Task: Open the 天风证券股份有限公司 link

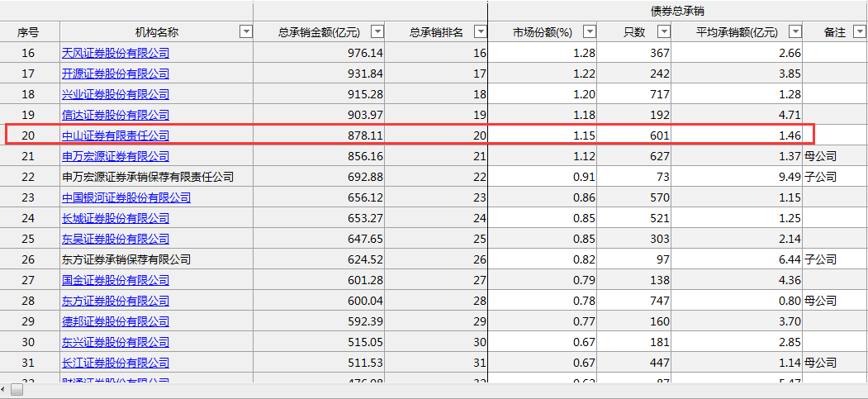Action: [116, 53]
